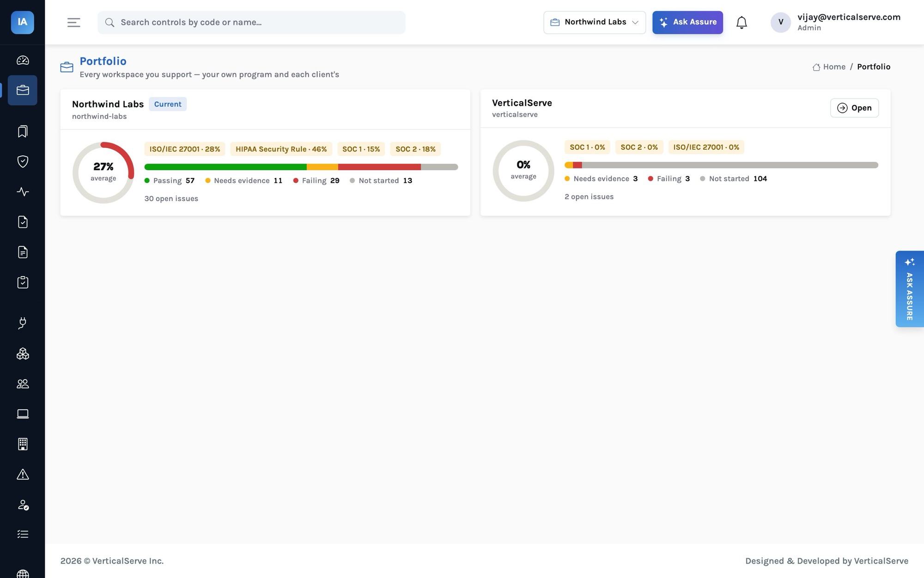Image resolution: width=924 pixels, height=578 pixels.
Task: Open the shield checkmark icon in sidebar
Action: [23, 161]
